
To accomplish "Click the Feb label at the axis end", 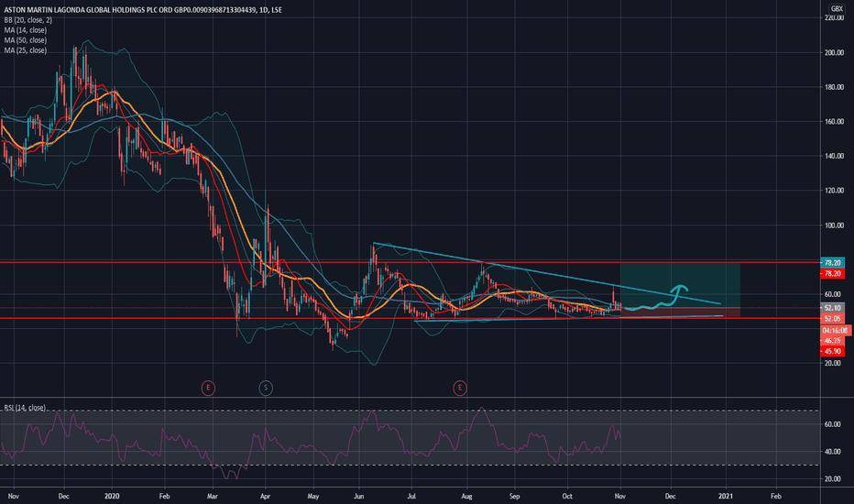I will [x=775, y=497].
